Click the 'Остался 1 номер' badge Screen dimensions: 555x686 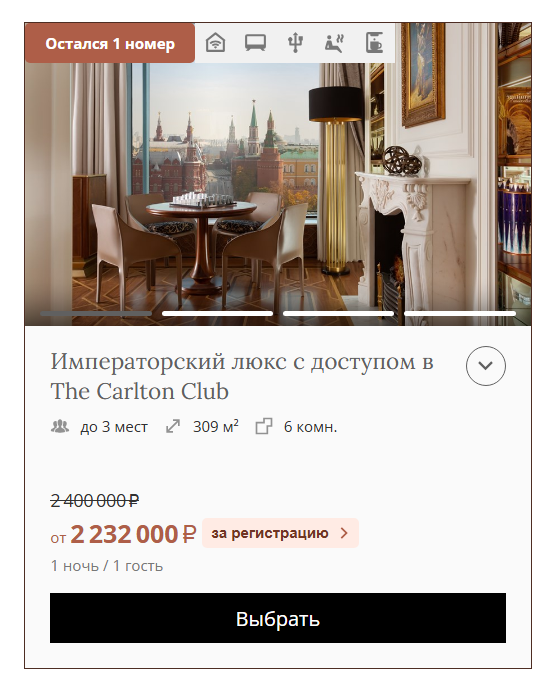(110, 43)
